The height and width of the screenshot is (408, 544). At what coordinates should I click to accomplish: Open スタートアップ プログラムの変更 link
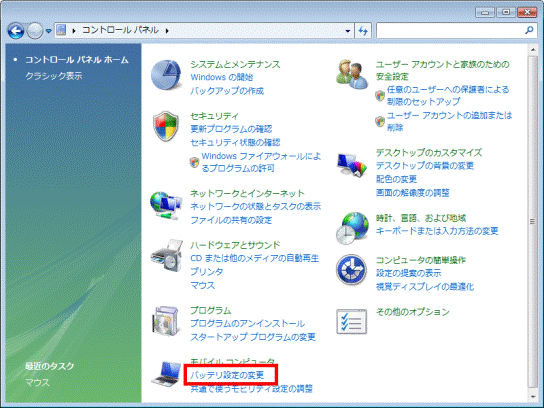(253, 337)
